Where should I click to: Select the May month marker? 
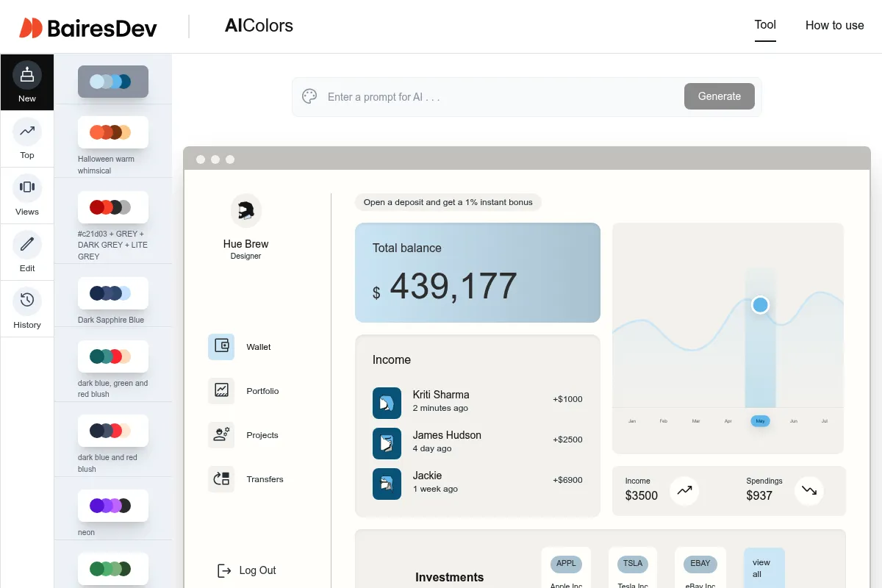click(x=760, y=421)
